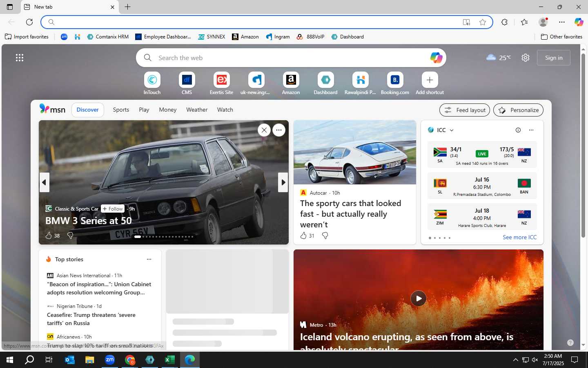Open the Booking.com shortcut tile
Image resolution: width=588 pixels, height=368 pixels.
tap(395, 84)
